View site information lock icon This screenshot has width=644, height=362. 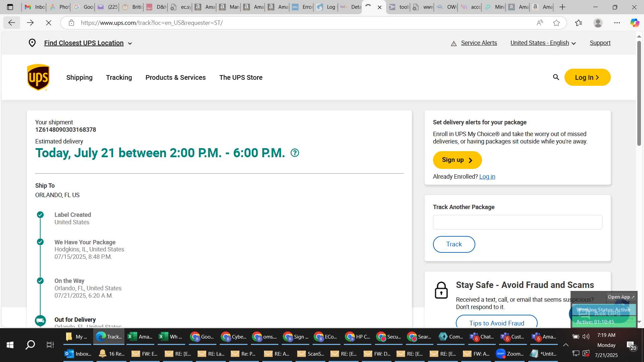point(71,23)
